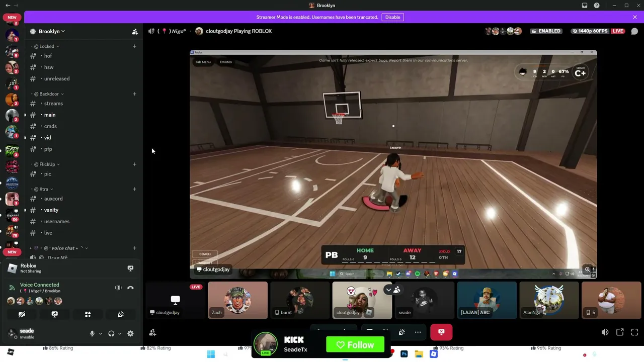Open User Settings gear icon
This screenshot has height=362, width=644.
click(x=130, y=333)
